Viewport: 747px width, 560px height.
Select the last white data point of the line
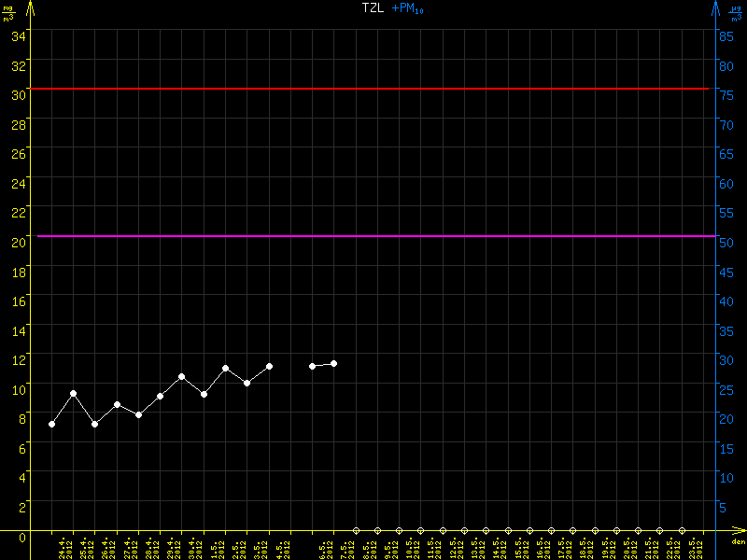coord(333,363)
